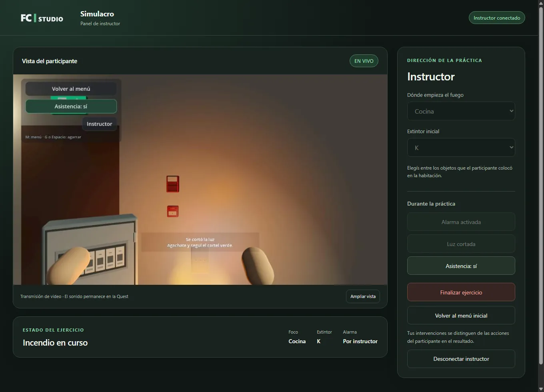Image resolution: width=544 pixels, height=392 pixels.
Task: Enlarge the video with 'Ampliar vista'
Action: tap(363, 296)
